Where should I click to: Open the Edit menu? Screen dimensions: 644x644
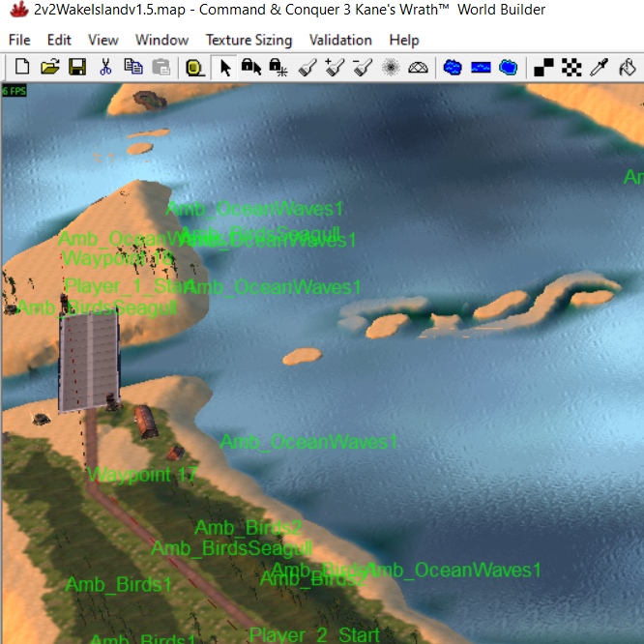pyautogui.click(x=59, y=40)
